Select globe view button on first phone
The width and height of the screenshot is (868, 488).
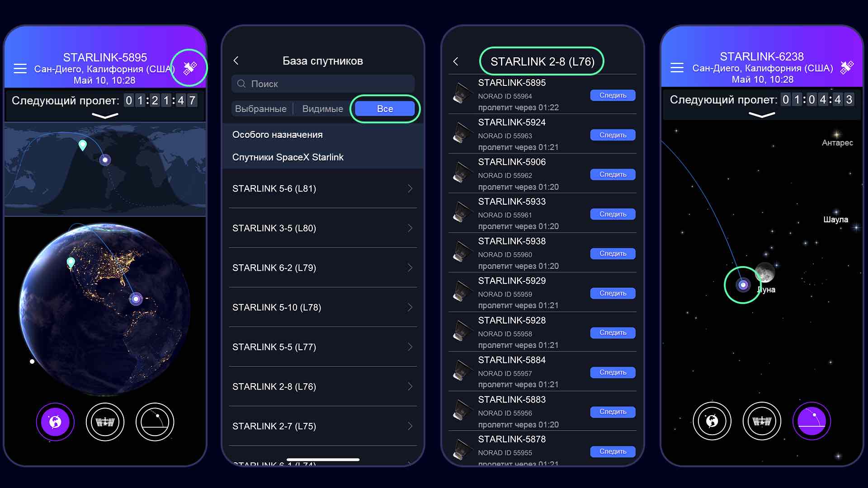pyautogui.click(x=55, y=422)
